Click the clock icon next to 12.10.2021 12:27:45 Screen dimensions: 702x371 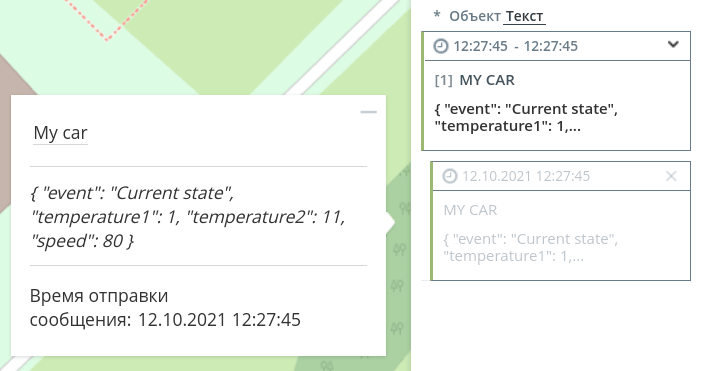[449, 176]
